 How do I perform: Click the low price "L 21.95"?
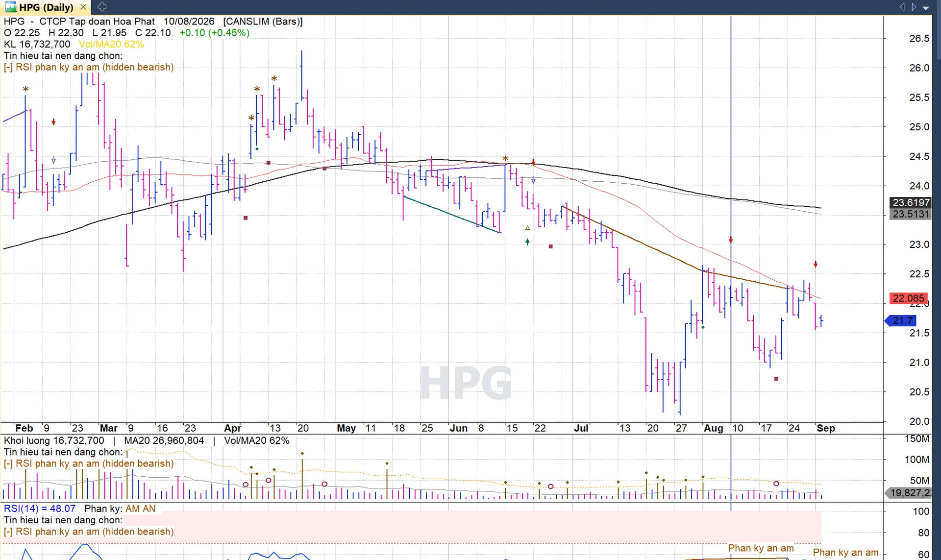[x=109, y=33]
